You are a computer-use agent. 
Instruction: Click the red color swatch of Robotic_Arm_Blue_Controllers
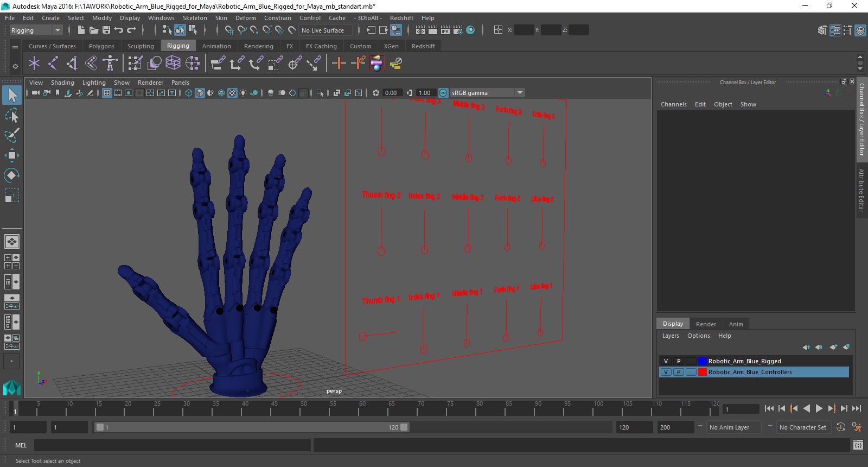[x=703, y=372]
